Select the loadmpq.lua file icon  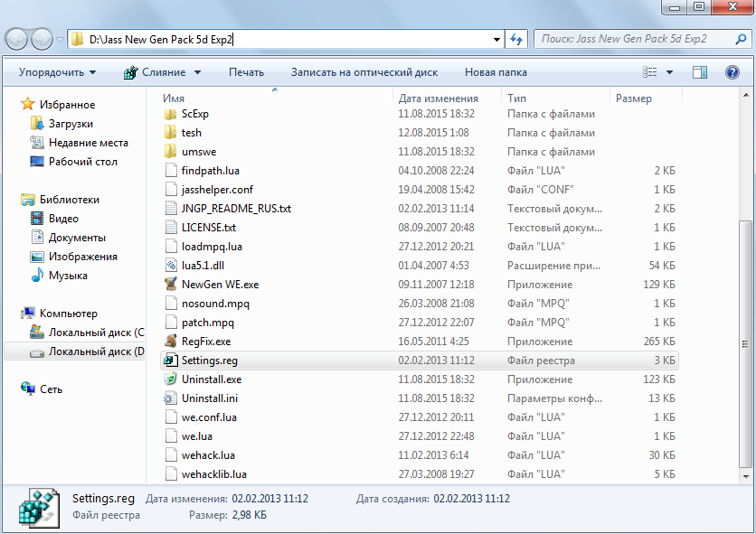tap(171, 247)
